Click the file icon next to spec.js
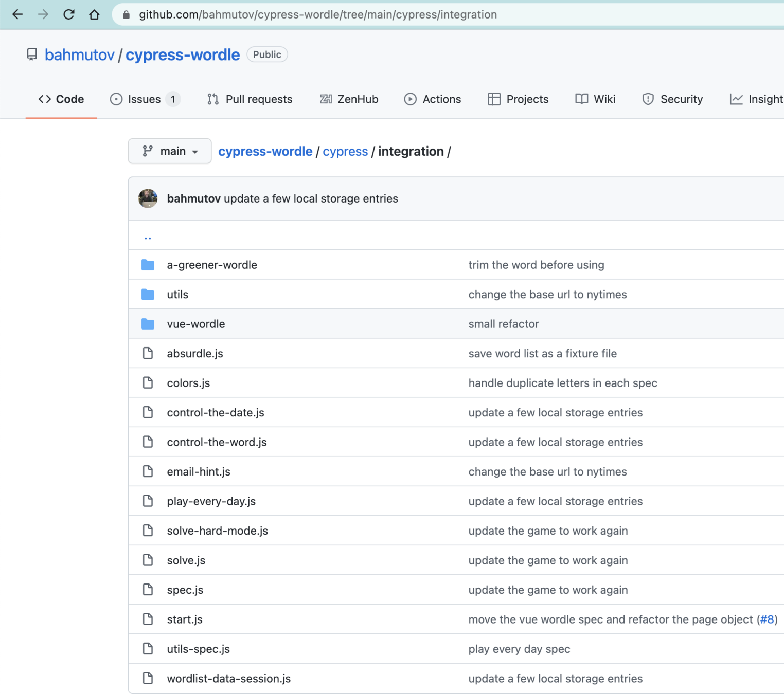 point(148,590)
